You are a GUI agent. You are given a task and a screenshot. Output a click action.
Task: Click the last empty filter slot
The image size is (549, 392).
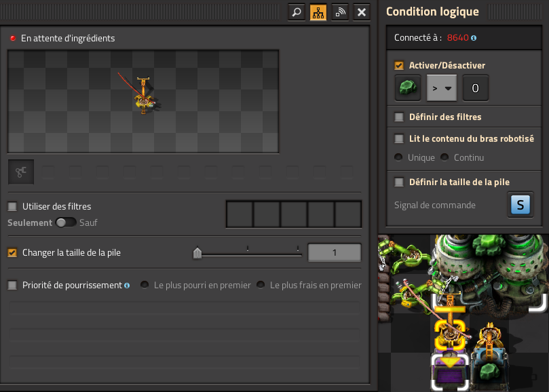tap(348, 214)
